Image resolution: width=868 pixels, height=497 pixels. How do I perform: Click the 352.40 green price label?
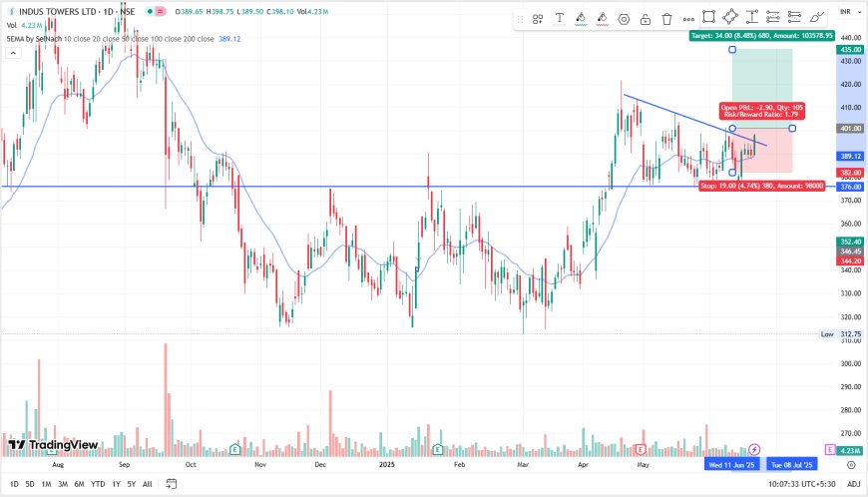coord(850,242)
